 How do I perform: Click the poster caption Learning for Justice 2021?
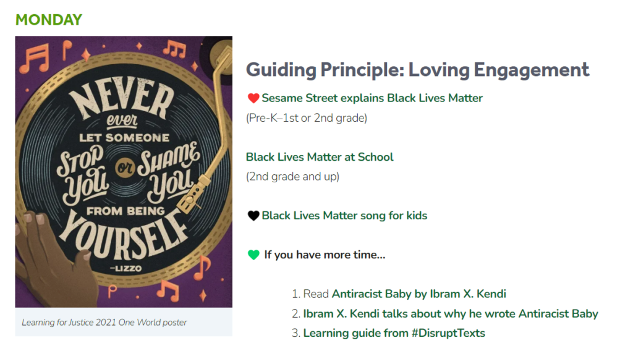pos(104,323)
